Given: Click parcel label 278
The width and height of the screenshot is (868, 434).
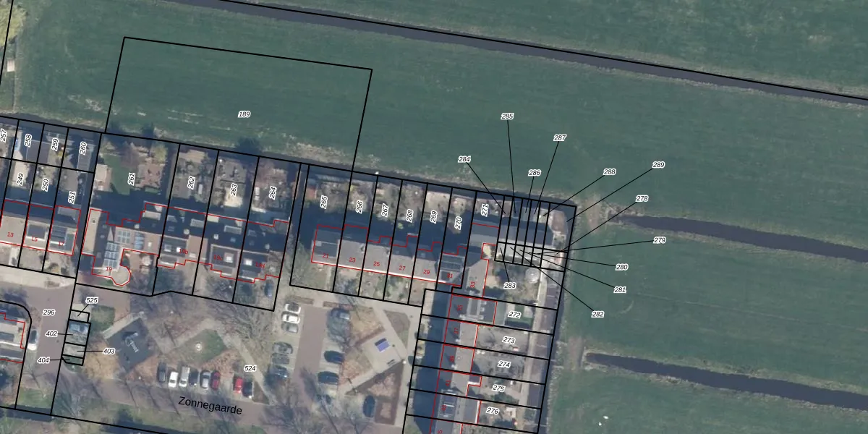Looking at the screenshot, I should pyautogui.click(x=642, y=198).
